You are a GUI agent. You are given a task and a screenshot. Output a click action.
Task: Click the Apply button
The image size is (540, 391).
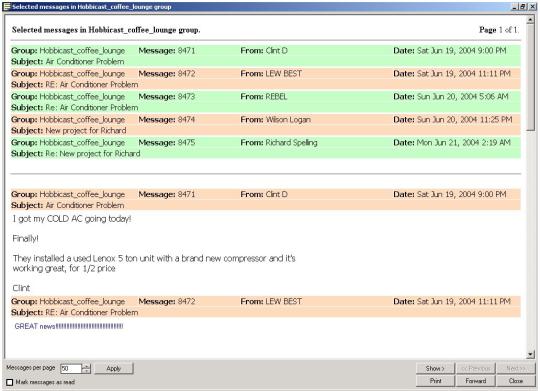point(114,369)
